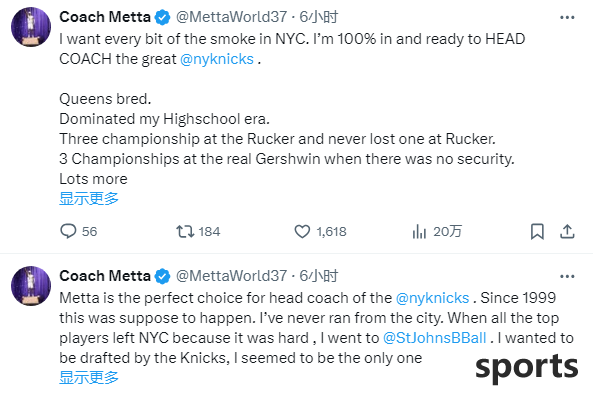
Task: Expand first tweet with 显示更多
Action: (x=89, y=198)
